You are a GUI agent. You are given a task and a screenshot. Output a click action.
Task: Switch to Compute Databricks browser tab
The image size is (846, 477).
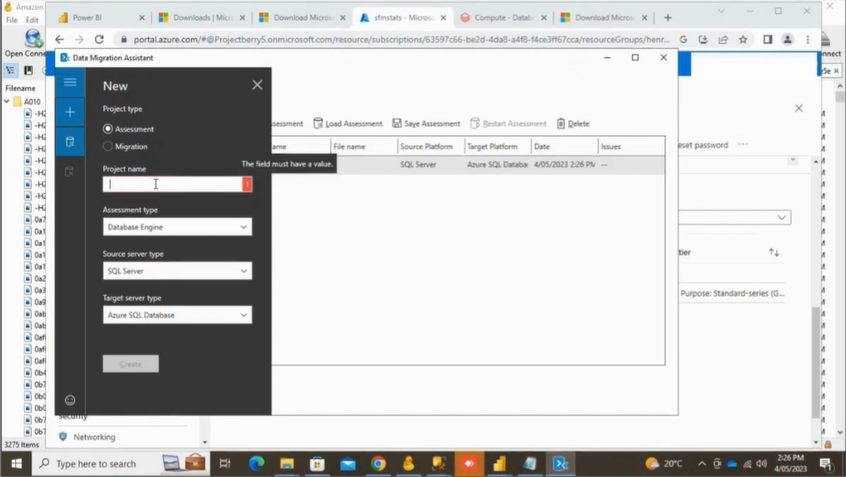click(503, 18)
